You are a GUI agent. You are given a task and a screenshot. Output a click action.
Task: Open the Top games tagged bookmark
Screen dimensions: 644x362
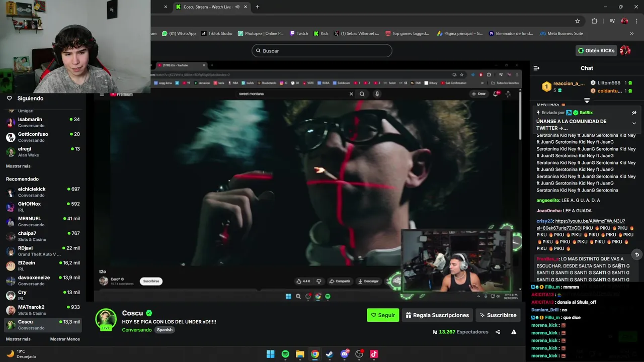coord(407,34)
